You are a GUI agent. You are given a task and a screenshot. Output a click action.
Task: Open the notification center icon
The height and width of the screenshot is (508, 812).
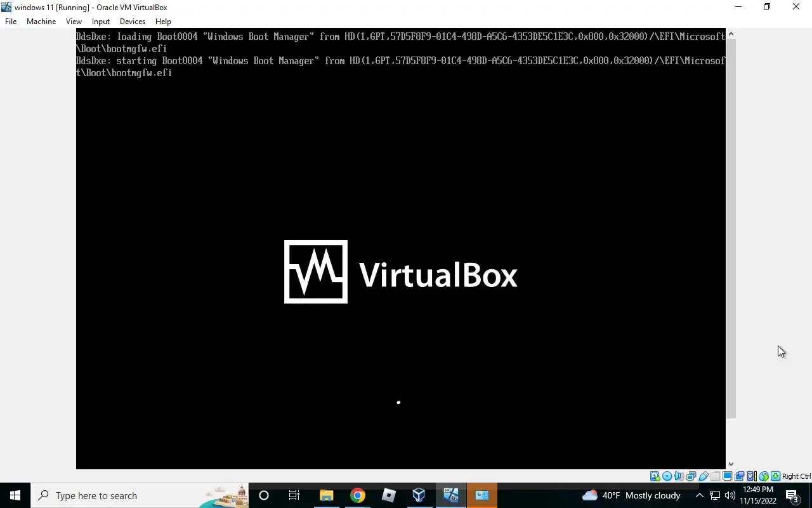(x=792, y=495)
